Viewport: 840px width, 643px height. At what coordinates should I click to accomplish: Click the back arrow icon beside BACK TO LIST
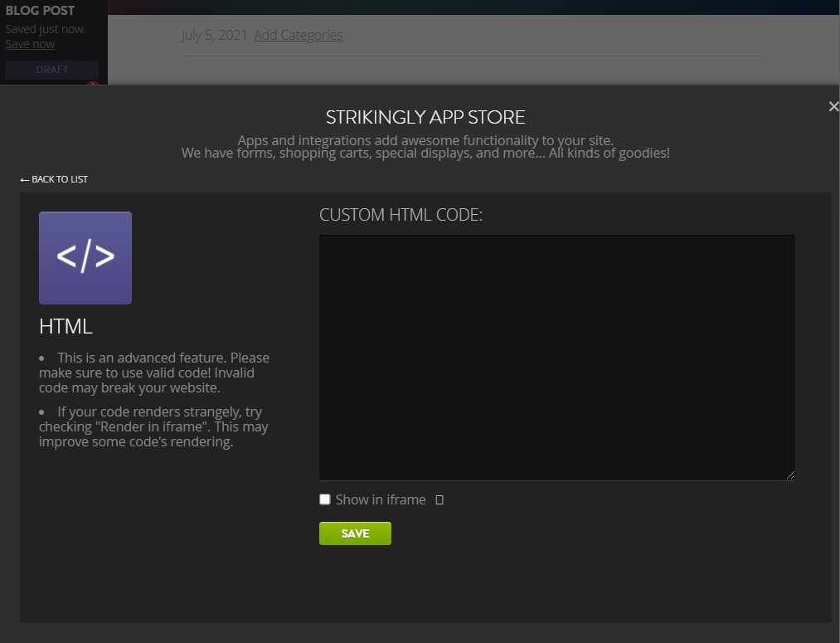[x=23, y=178]
